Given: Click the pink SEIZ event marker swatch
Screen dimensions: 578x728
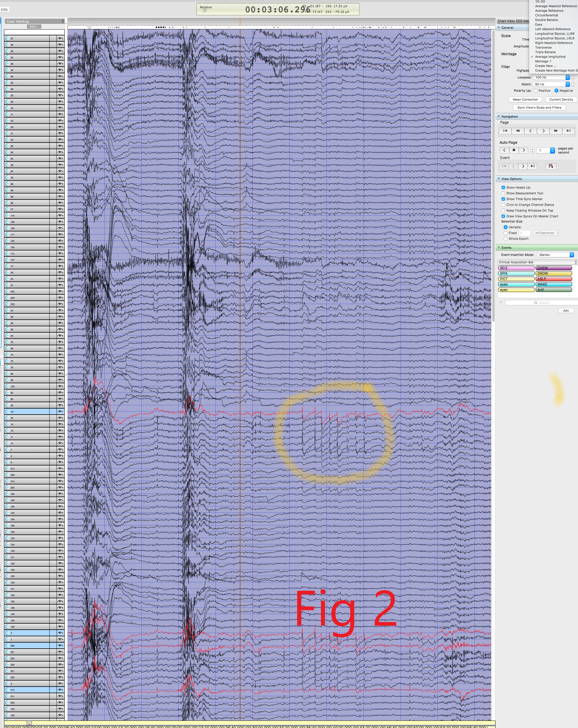Looking at the screenshot, I should 516,268.
